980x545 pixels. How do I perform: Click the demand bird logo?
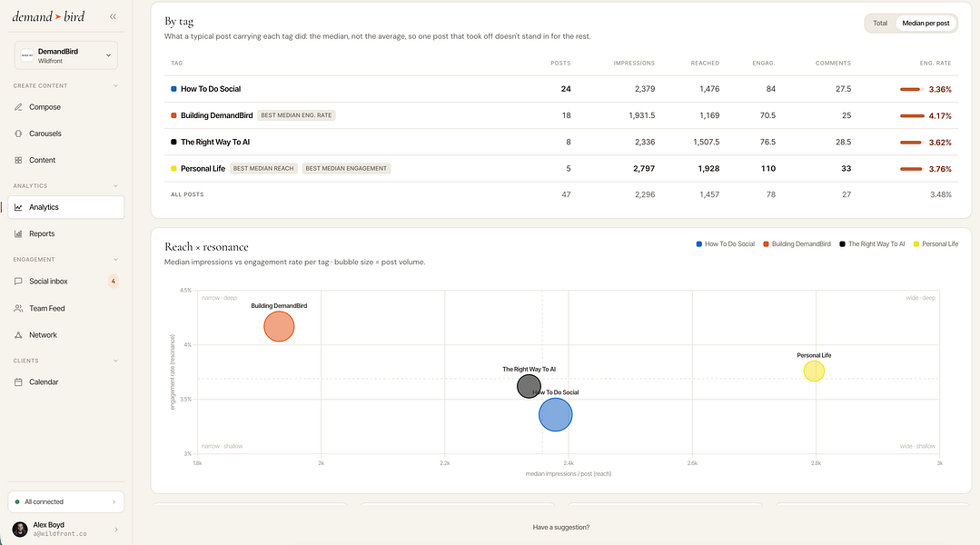click(48, 17)
